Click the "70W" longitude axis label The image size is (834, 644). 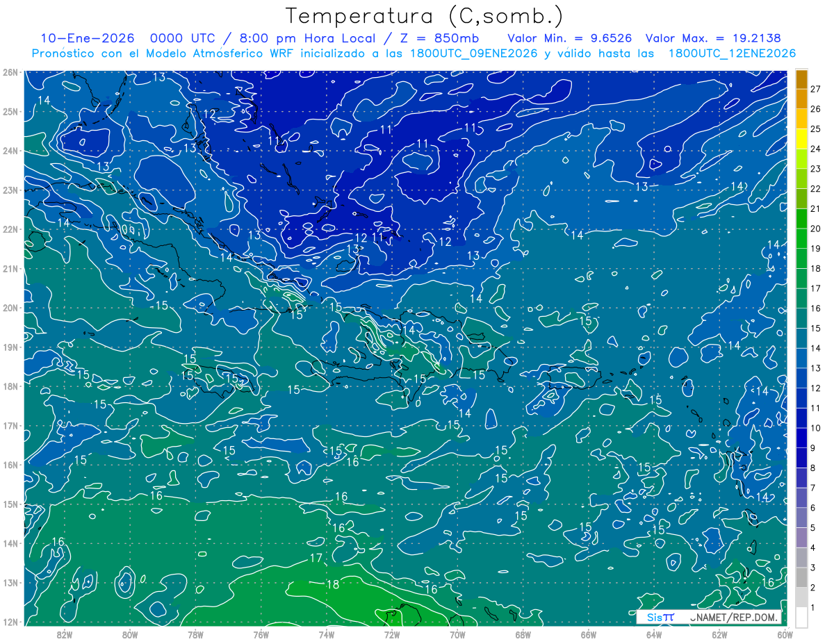coord(457,634)
